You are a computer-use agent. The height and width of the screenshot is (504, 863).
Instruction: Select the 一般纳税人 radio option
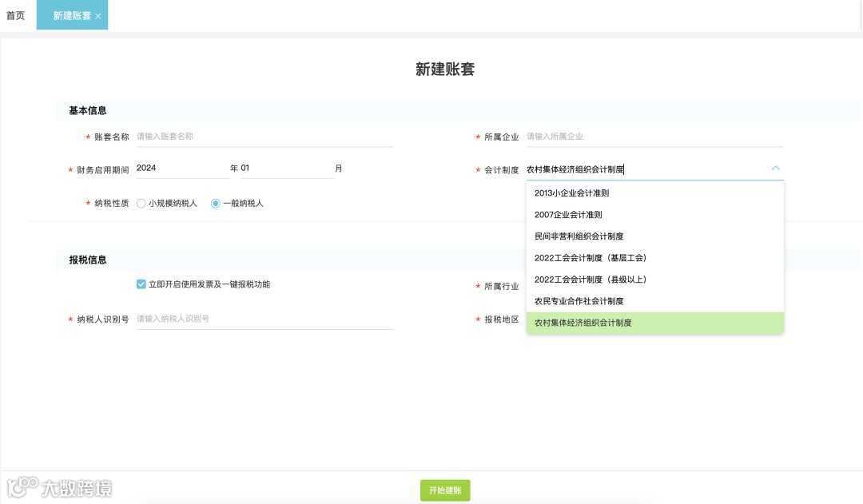coord(216,204)
